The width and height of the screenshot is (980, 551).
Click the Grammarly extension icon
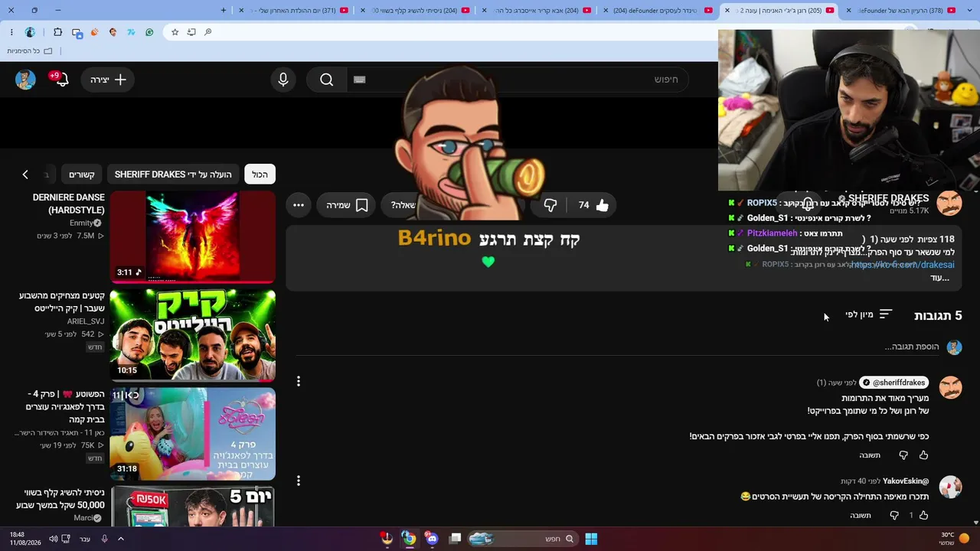click(x=149, y=32)
